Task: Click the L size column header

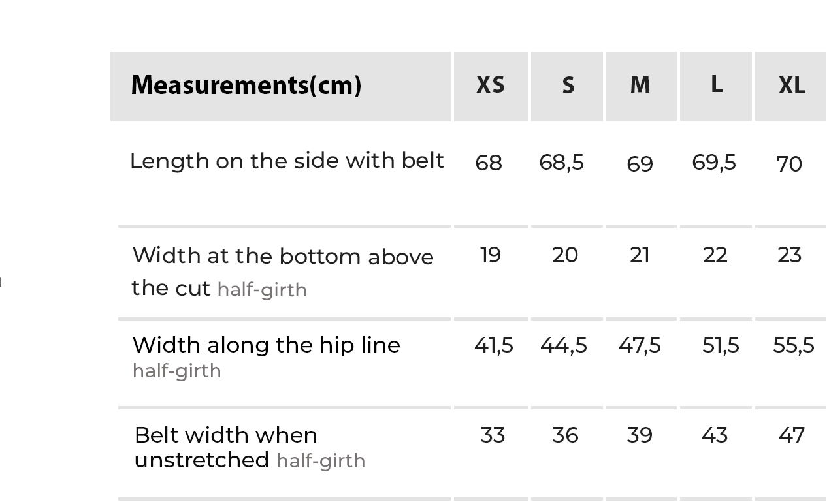Action: click(x=716, y=86)
